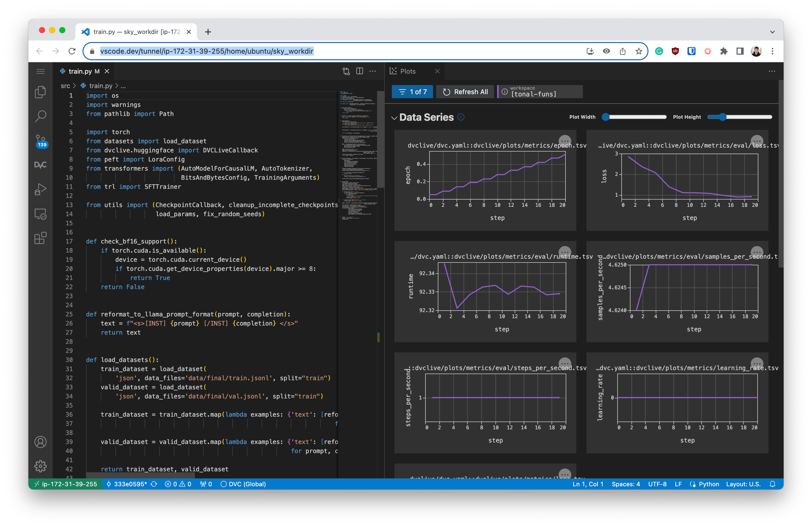Open the Extensions view
Viewport: 812px width, 527px height.
click(40, 238)
